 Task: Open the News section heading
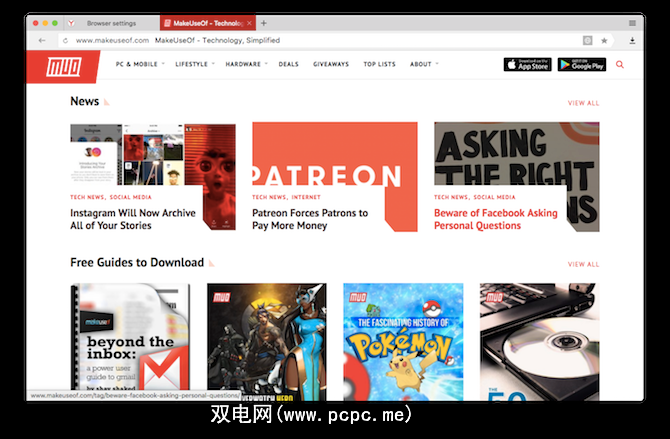pos(85,101)
